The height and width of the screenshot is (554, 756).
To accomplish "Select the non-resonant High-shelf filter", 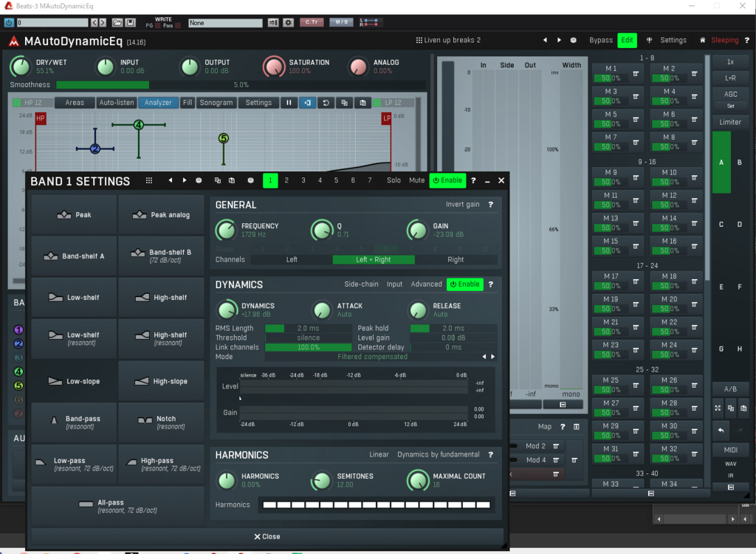I will pyautogui.click(x=161, y=298).
